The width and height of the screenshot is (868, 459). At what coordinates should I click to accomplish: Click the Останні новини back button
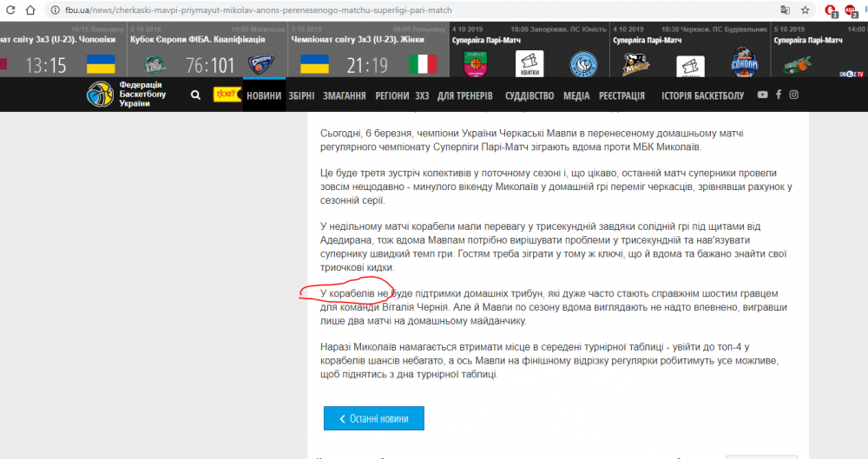click(x=374, y=418)
